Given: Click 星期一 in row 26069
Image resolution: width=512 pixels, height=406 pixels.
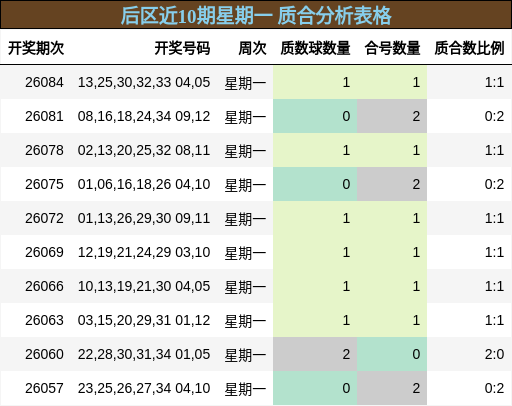Looking at the screenshot, I should click(x=245, y=253).
